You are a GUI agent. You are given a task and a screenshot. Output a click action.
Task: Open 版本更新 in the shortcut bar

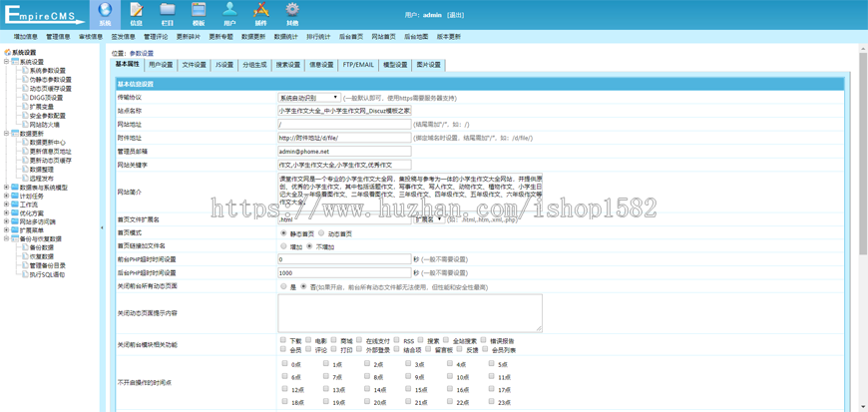click(448, 37)
